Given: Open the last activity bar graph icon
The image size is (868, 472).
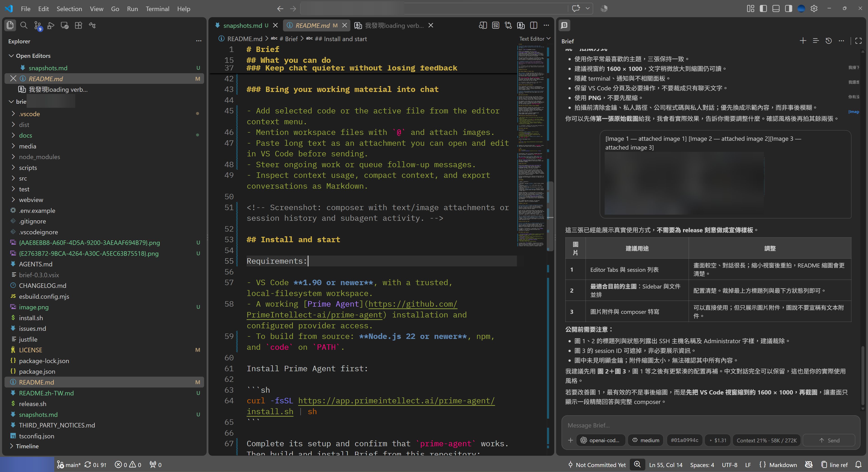Looking at the screenshot, I should [x=92, y=25].
